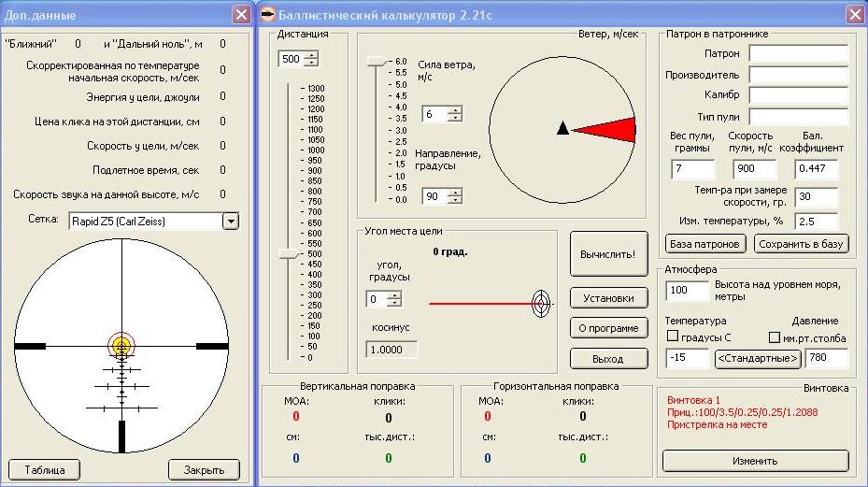Screen dimensions: 868x487
Task: Enable the 'градусы С' temperature checkbox
Action: (673, 337)
